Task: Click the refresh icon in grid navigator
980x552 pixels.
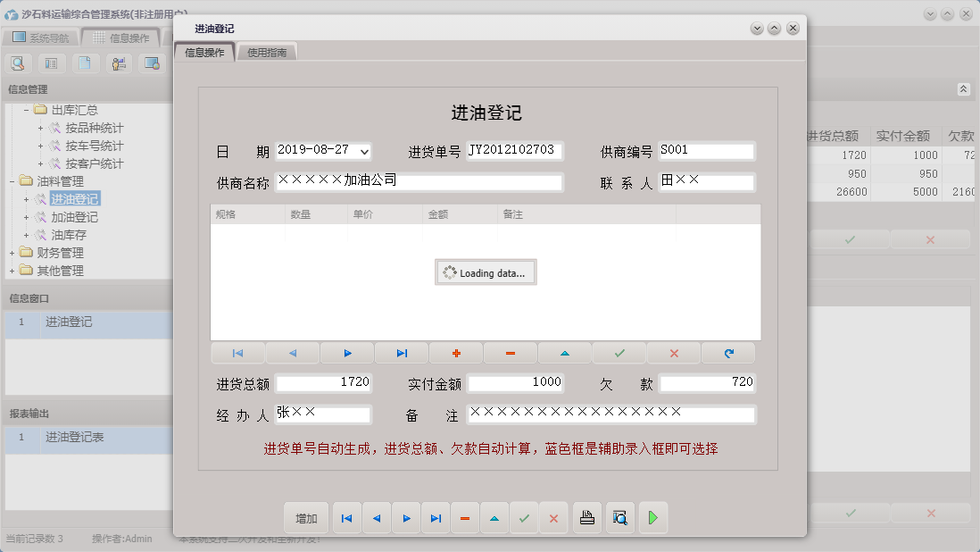Action: pyautogui.click(x=727, y=353)
